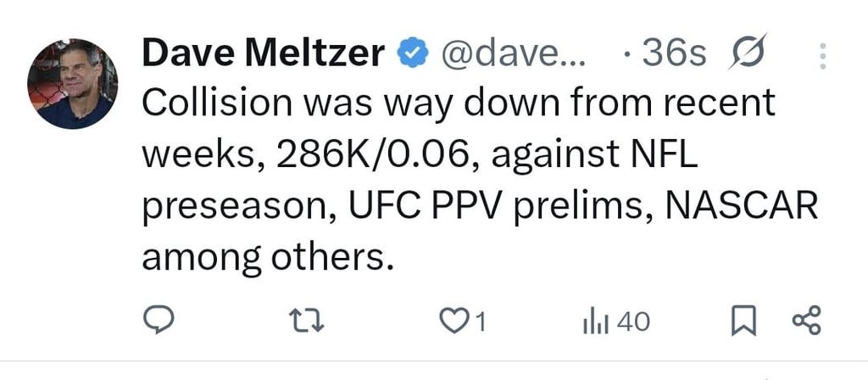
Task: Open the three-dot more options menu
Action: tap(822, 56)
